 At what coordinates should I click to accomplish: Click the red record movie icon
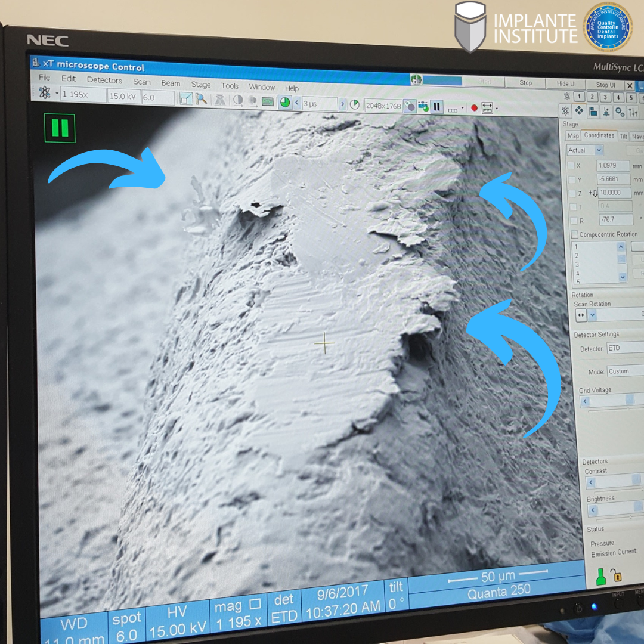475,108
